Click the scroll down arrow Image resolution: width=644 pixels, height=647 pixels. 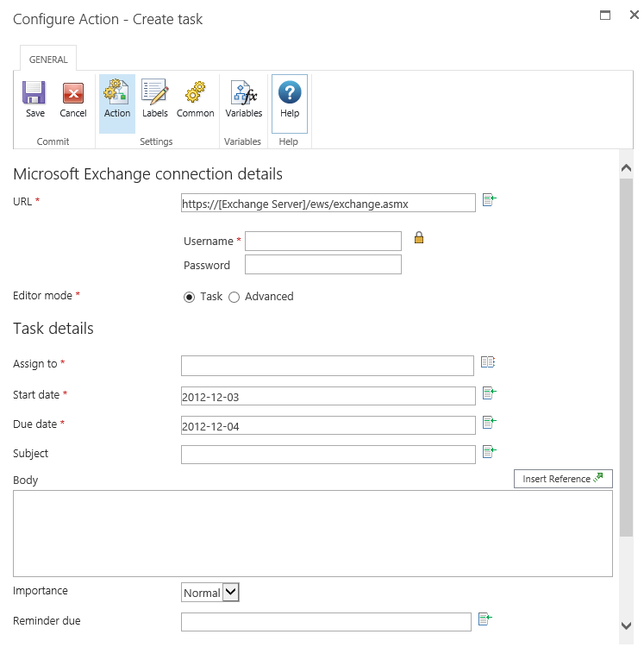(x=627, y=625)
